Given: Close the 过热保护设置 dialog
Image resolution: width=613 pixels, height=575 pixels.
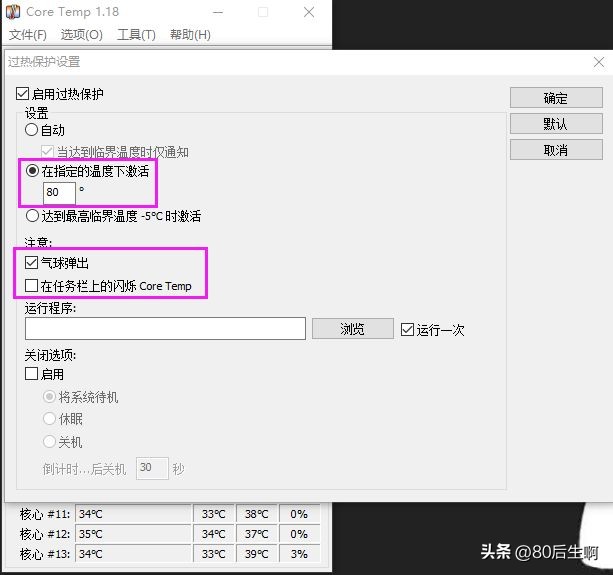Looking at the screenshot, I should click(599, 62).
